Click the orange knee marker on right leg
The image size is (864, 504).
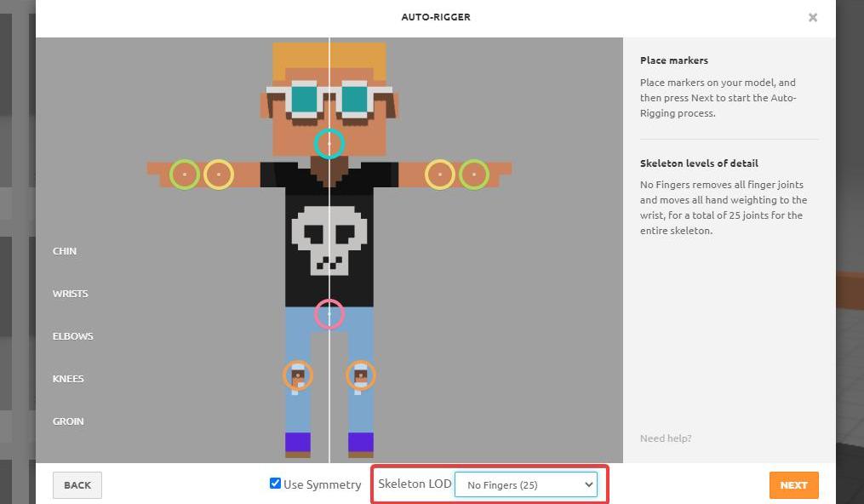click(361, 375)
